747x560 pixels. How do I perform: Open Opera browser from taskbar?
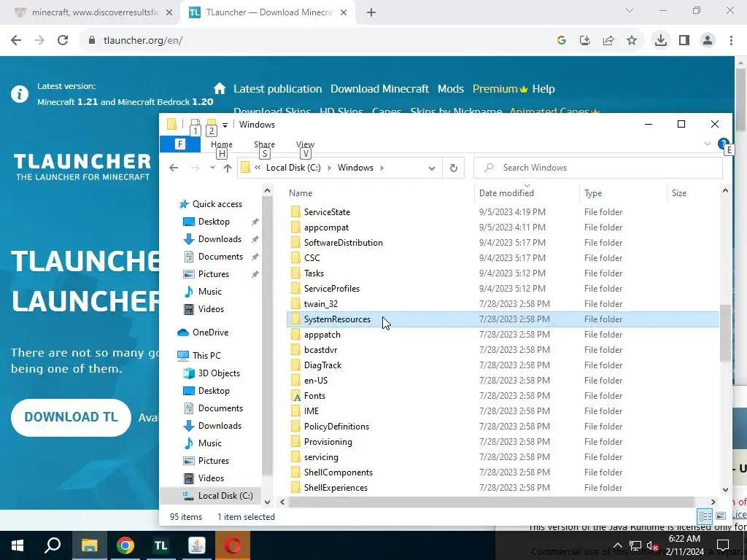[x=233, y=545]
